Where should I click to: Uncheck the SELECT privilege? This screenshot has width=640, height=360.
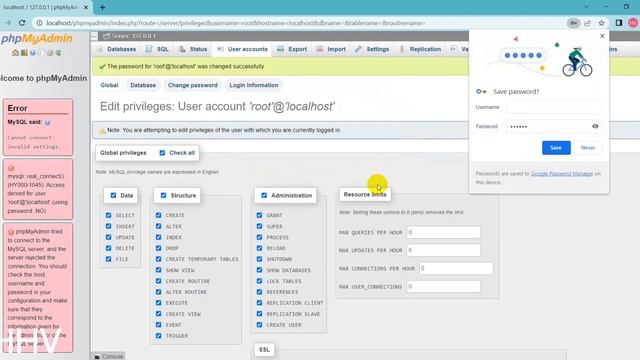(x=108, y=215)
